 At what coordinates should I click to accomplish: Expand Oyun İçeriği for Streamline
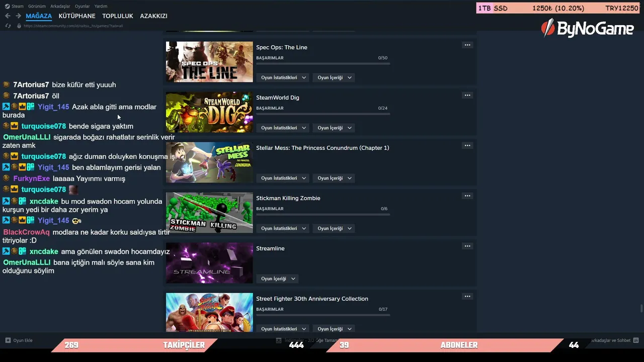tap(278, 279)
